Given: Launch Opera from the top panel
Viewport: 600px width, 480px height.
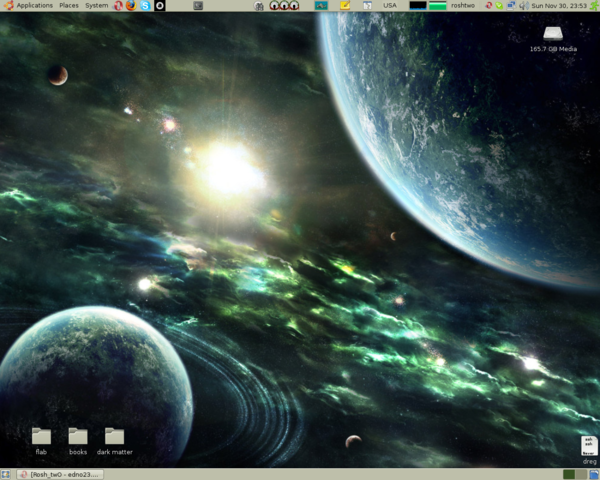Looking at the screenshot, I should pyautogui.click(x=119, y=6).
